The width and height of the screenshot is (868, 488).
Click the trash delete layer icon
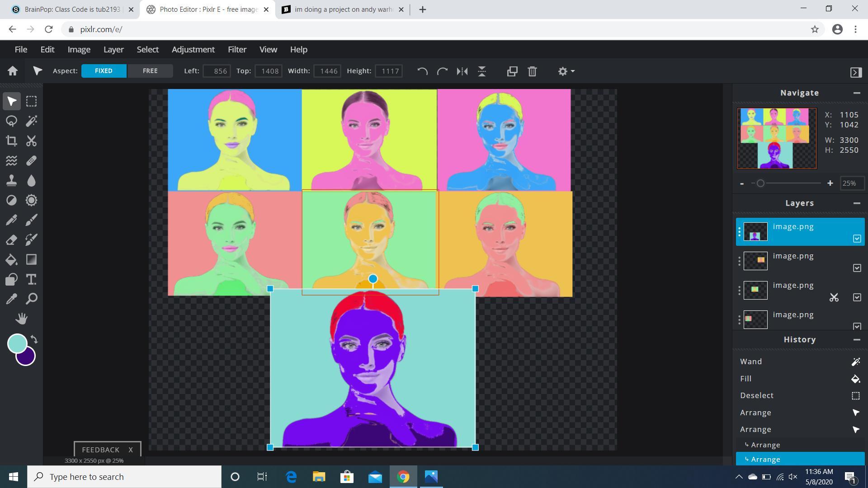[532, 71]
